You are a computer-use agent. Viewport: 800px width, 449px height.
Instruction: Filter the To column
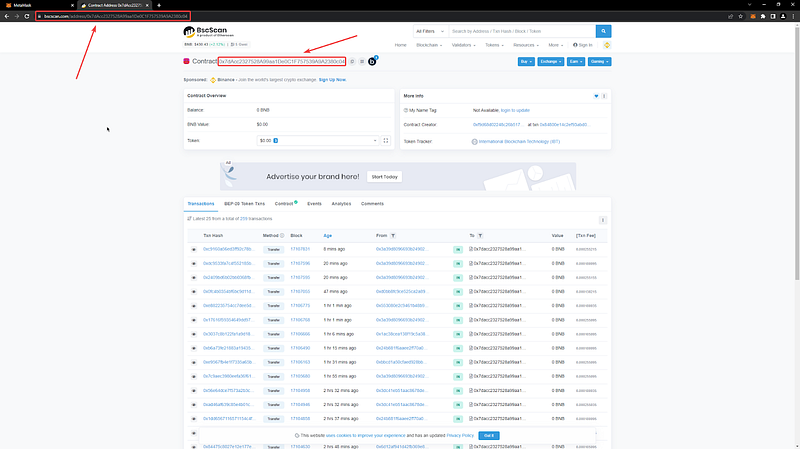480,236
